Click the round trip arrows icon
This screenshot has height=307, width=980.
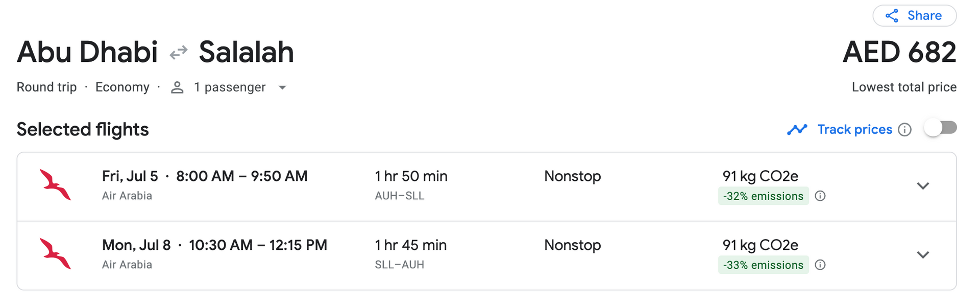pos(179,53)
